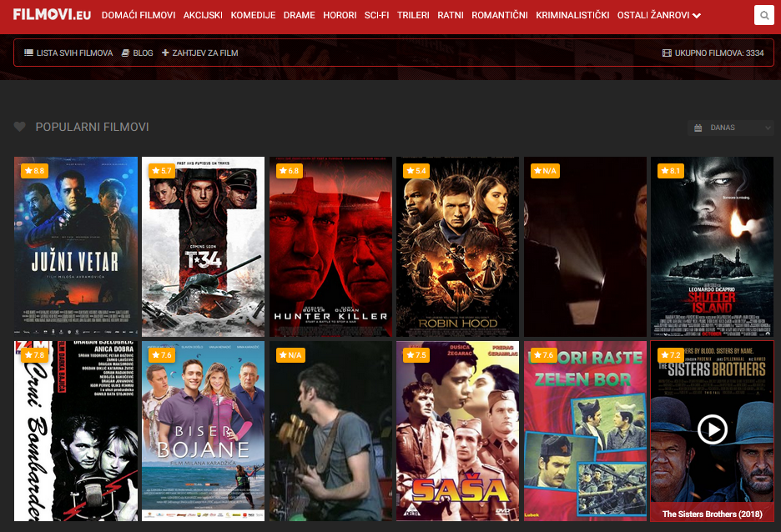Click the 8.8 star rating badge on Južni vetar
Viewport: 781px width, 532px height.
click(x=34, y=171)
